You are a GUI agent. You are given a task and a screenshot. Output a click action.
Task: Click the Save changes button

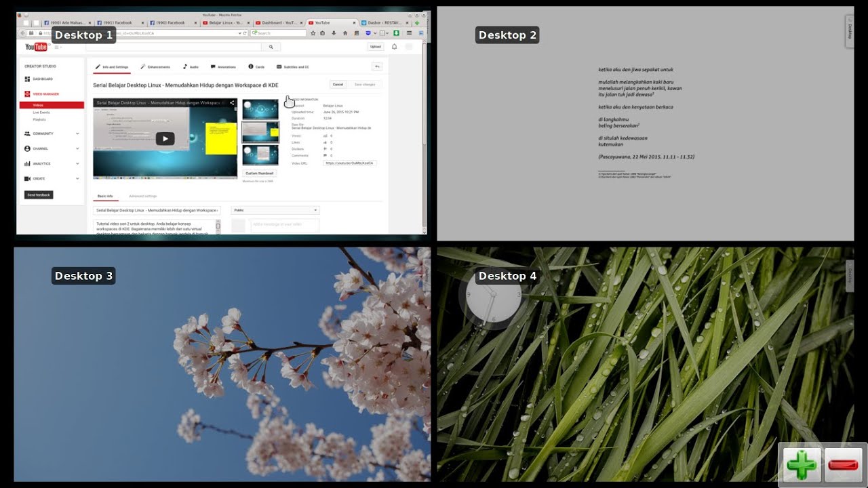click(x=365, y=84)
